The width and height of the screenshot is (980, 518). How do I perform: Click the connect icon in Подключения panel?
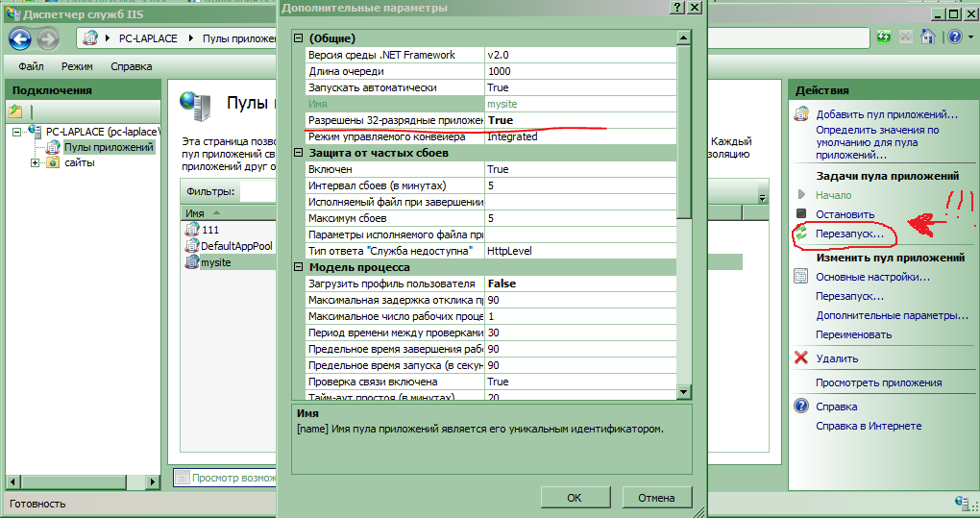(x=15, y=111)
